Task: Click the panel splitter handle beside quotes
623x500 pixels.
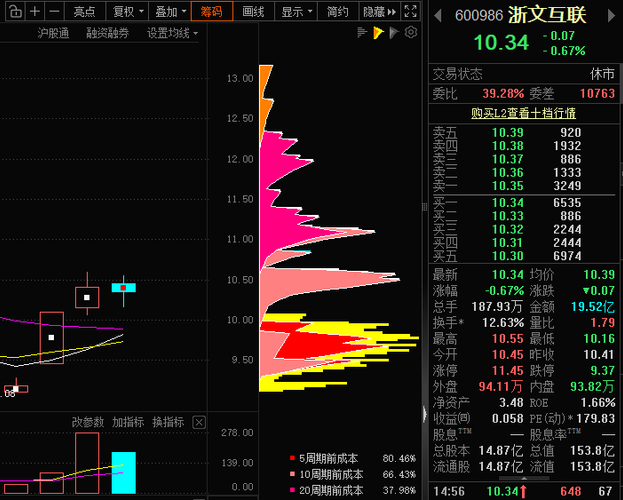Action: coord(424,207)
